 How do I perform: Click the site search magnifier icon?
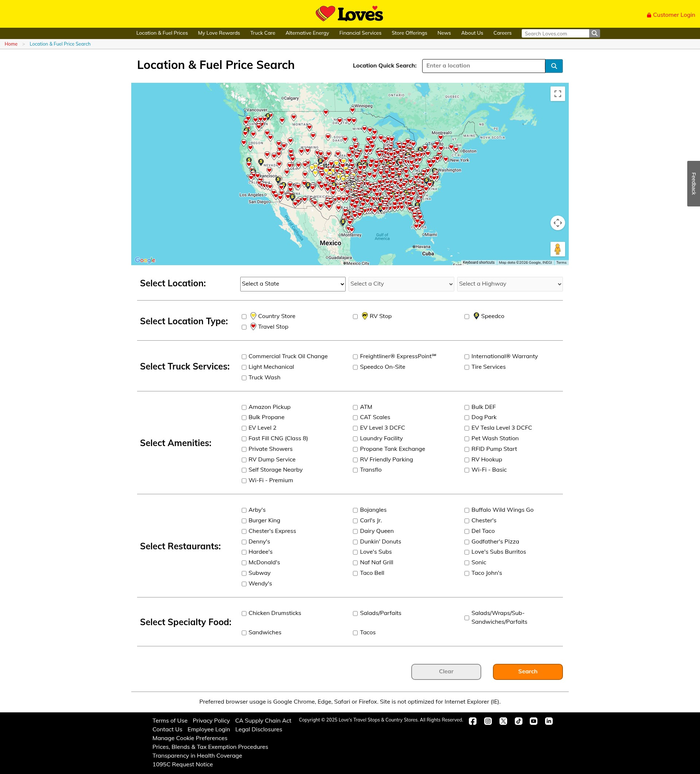tap(595, 34)
